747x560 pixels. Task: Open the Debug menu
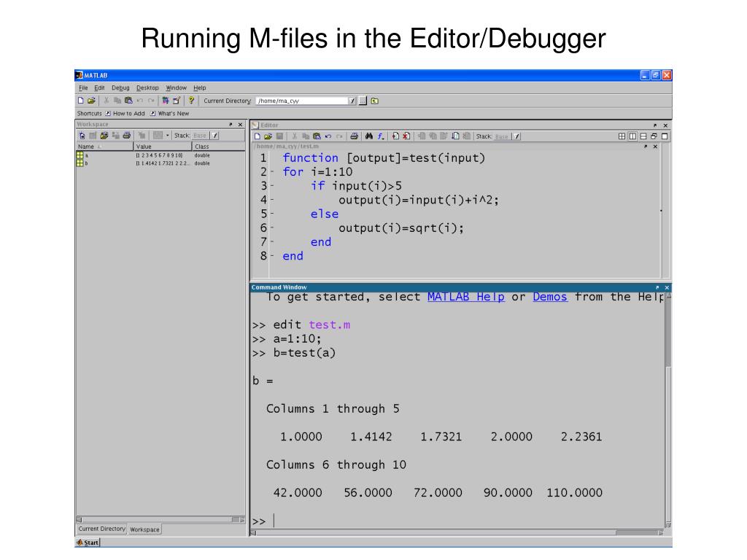(120, 88)
